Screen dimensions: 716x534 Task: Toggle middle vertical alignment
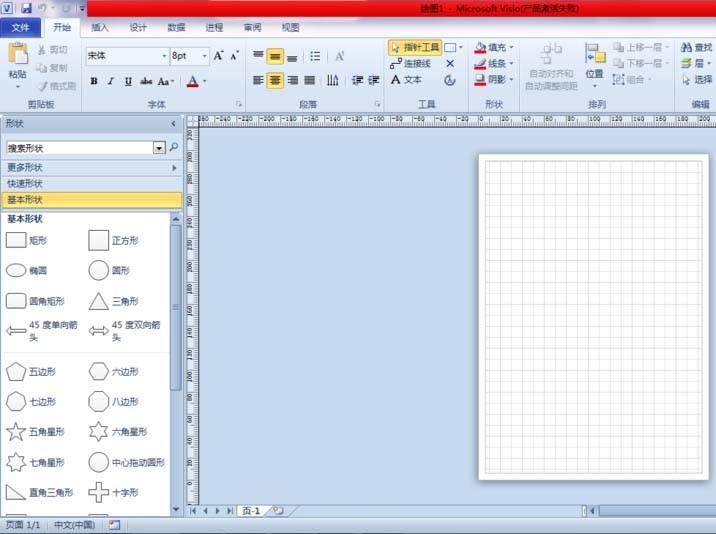[x=275, y=56]
